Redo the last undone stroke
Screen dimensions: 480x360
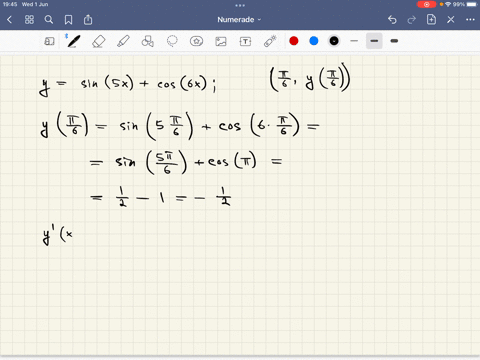[x=412, y=20]
